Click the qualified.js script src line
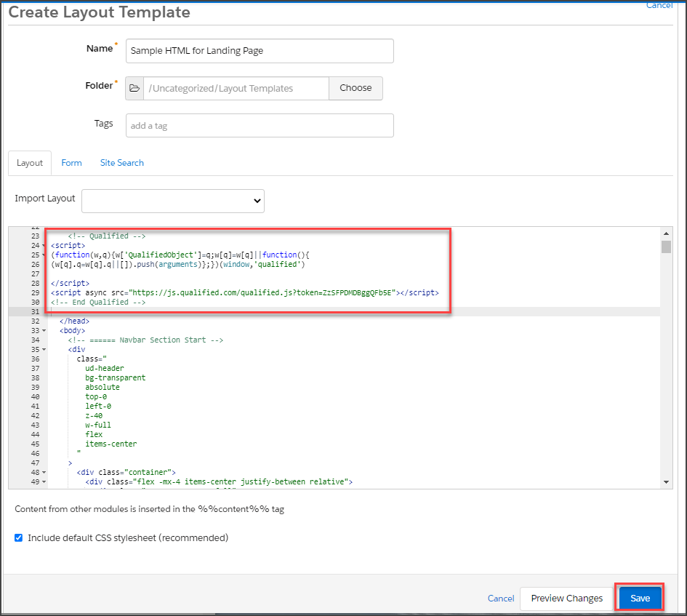This screenshot has height=616, width=687. pyautogui.click(x=244, y=292)
